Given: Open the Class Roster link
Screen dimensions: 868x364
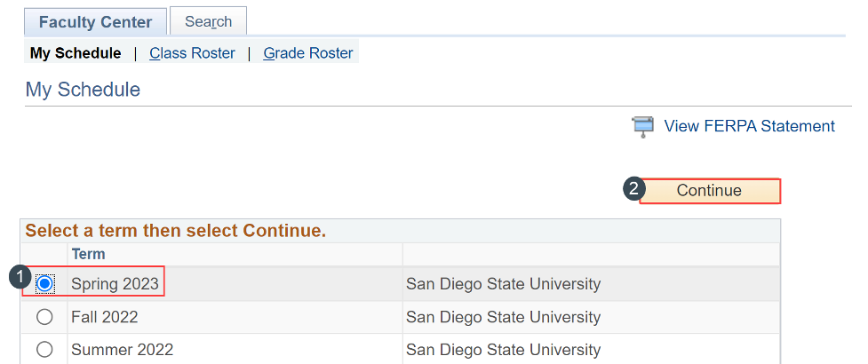Looking at the screenshot, I should coord(192,53).
